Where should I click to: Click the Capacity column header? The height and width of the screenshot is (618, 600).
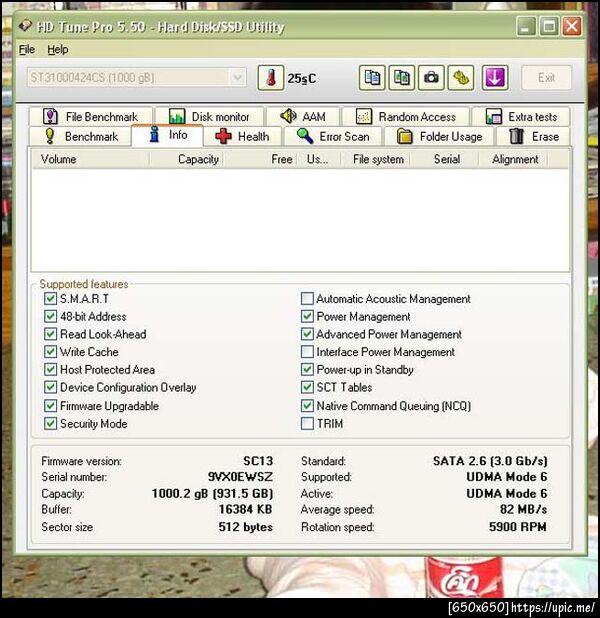[x=186, y=159]
